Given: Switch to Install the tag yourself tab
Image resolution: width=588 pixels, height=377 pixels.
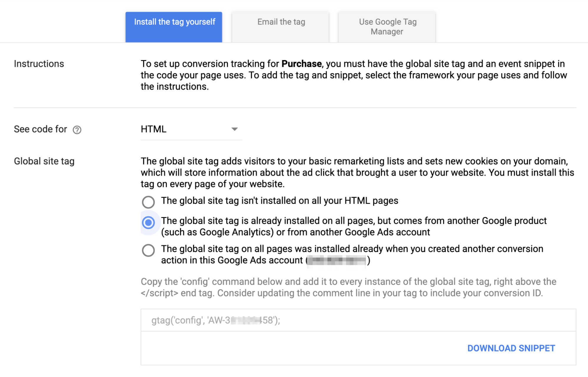Looking at the screenshot, I should pyautogui.click(x=174, y=27).
